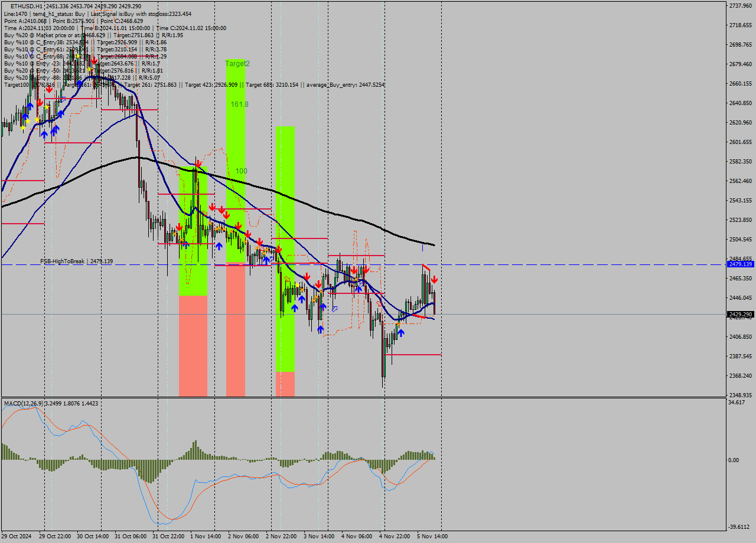The height and width of the screenshot is (543, 756).
Task: Click the red sell arrow at the 1 Nov spike top
Action: point(199,163)
